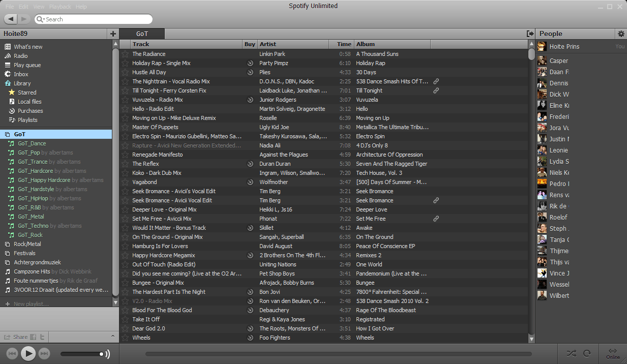627x364 pixels.
Task: Sort by the Album column header
Action: point(392,44)
